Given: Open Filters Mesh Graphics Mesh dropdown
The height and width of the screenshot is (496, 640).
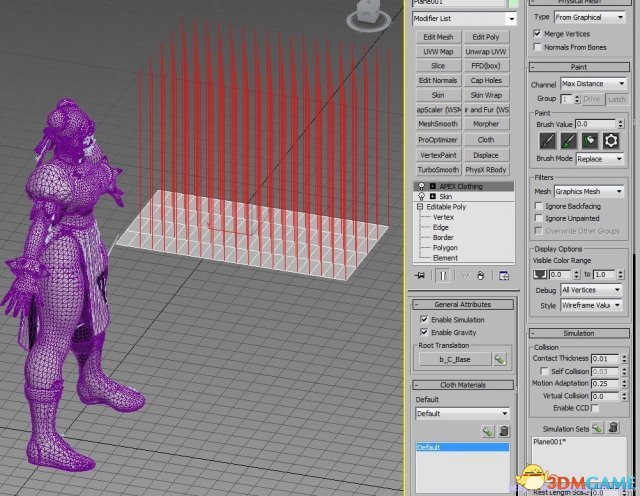Looking at the screenshot, I should 589,191.
